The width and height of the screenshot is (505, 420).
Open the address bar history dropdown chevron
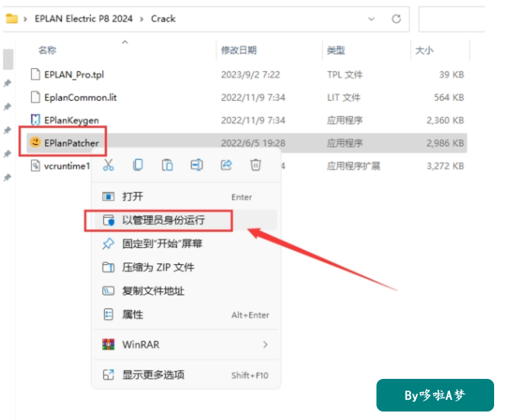[372, 19]
